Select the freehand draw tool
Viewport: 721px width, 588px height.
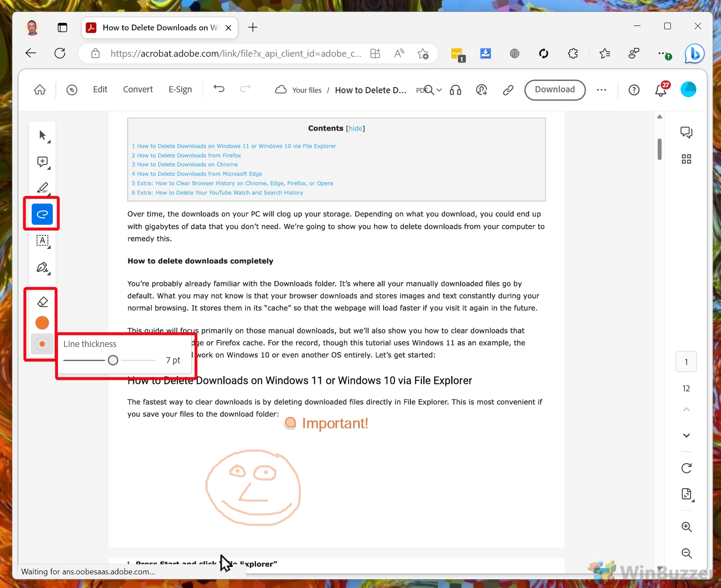[42, 214]
